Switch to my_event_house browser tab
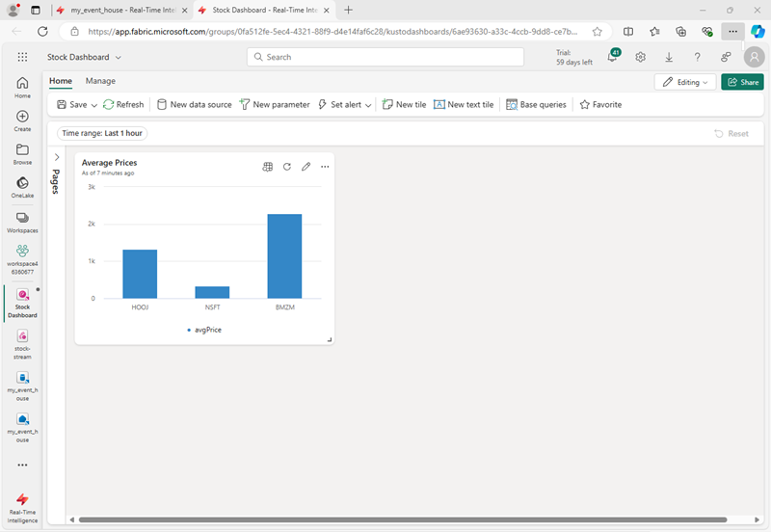Image resolution: width=771 pixels, height=532 pixels. [122, 10]
